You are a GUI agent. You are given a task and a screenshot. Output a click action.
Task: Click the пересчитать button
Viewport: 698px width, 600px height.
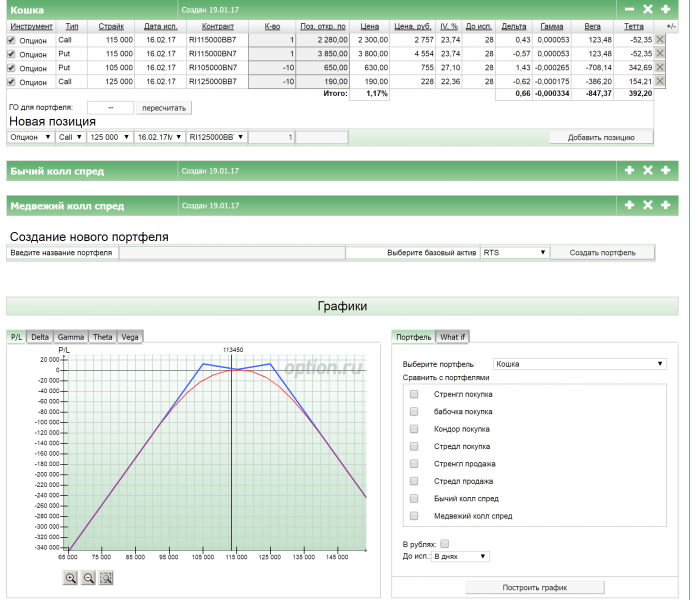coord(162,107)
